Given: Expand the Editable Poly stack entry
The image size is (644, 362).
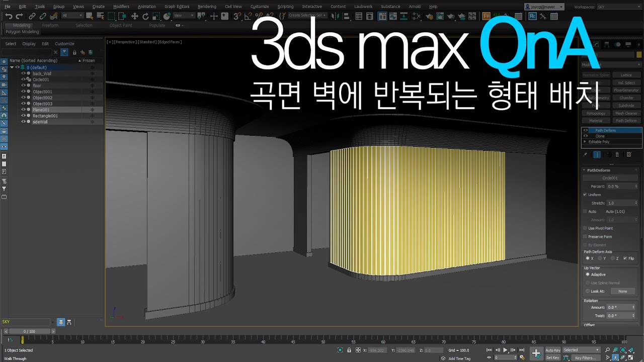Looking at the screenshot, I should [585, 142].
